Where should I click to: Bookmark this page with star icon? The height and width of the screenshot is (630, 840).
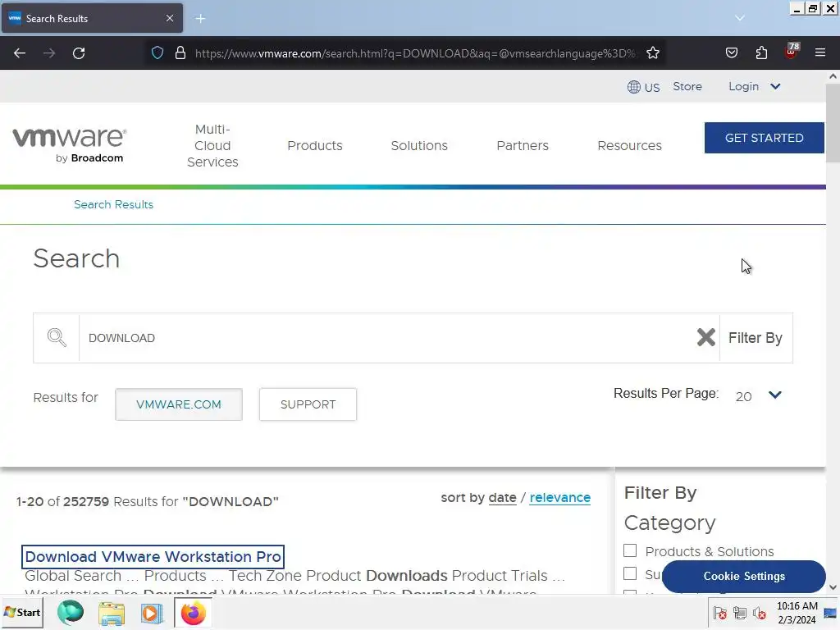(x=652, y=53)
